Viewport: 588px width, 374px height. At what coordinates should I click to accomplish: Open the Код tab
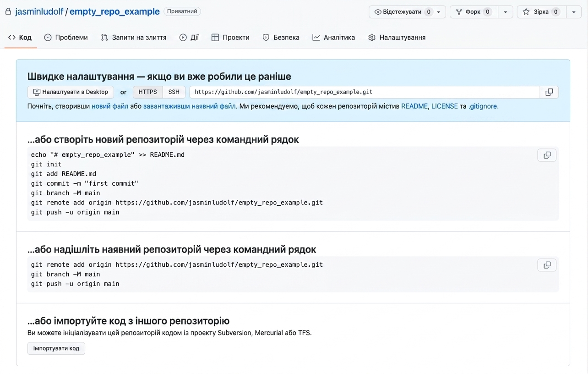click(x=20, y=38)
